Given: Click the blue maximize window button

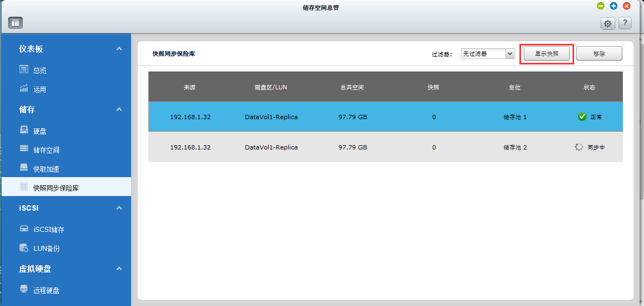Looking at the screenshot, I should (x=614, y=6).
